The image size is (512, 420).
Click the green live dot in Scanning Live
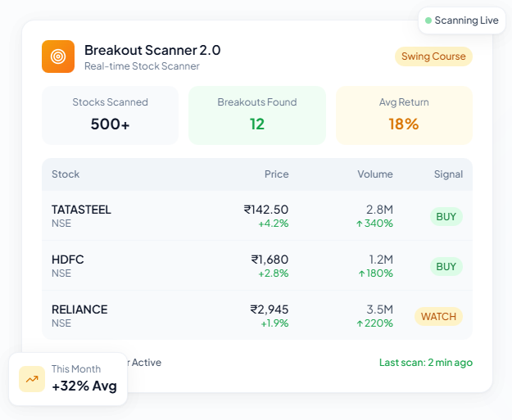click(x=428, y=20)
